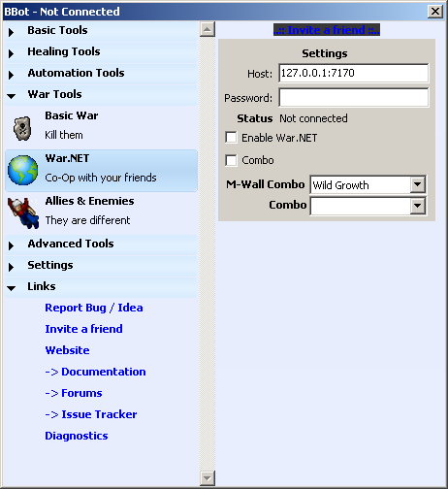This screenshot has width=448, height=489.
Task: Expand the Advanced Tools section
Action: pyautogui.click(x=101, y=244)
